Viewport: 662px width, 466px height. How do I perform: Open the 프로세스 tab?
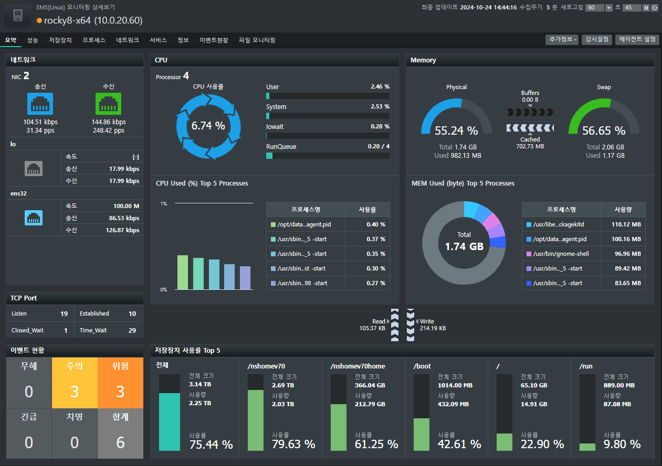click(x=93, y=41)
